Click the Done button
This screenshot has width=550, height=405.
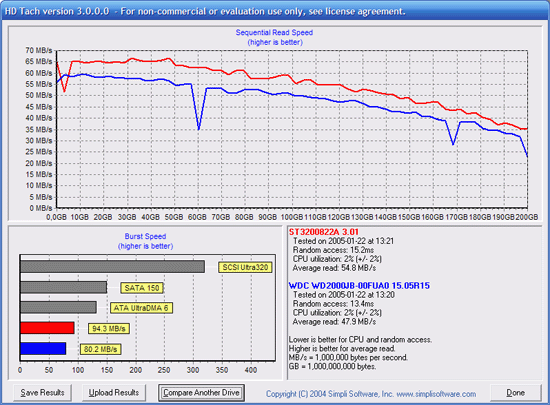click(515, 393)
